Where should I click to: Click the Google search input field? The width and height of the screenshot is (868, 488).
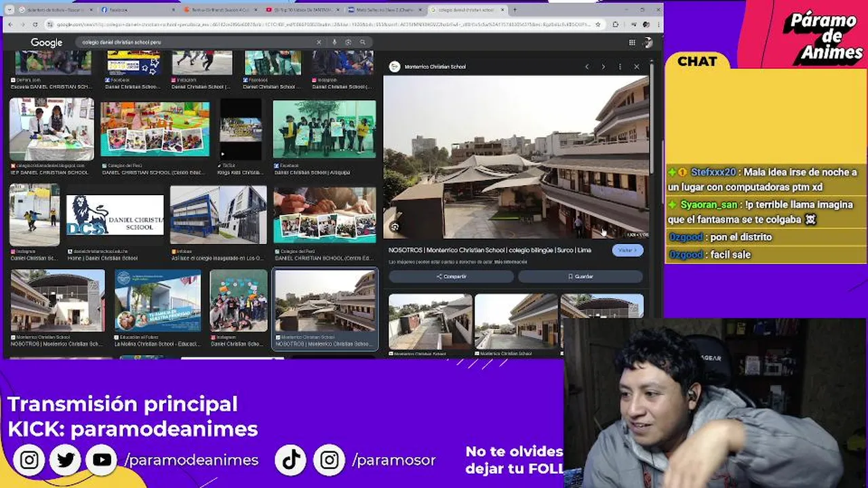pos(197,42)
